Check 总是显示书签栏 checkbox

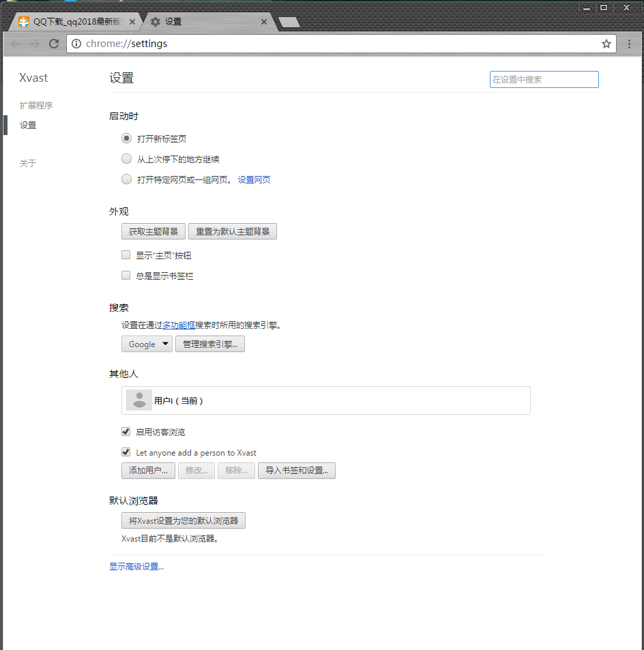(126, 276)
